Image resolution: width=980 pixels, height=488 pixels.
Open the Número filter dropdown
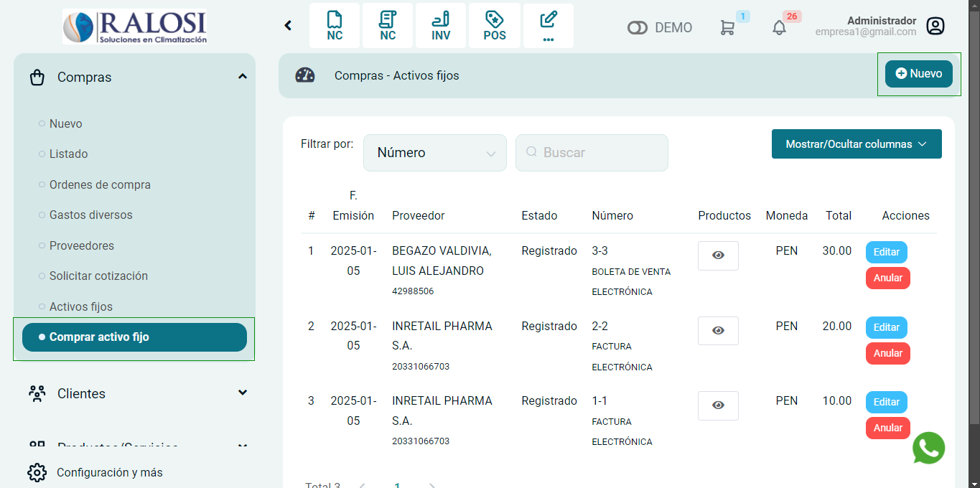point(434,153)
